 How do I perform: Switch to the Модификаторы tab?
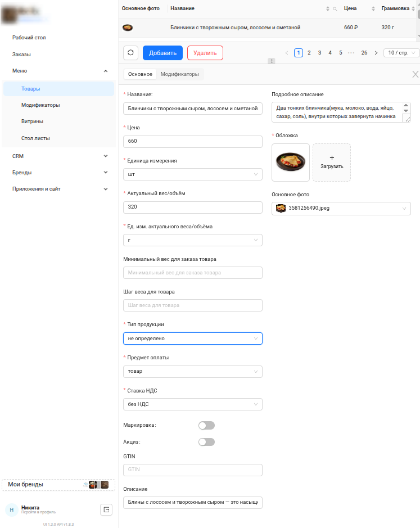pos(179,74)
